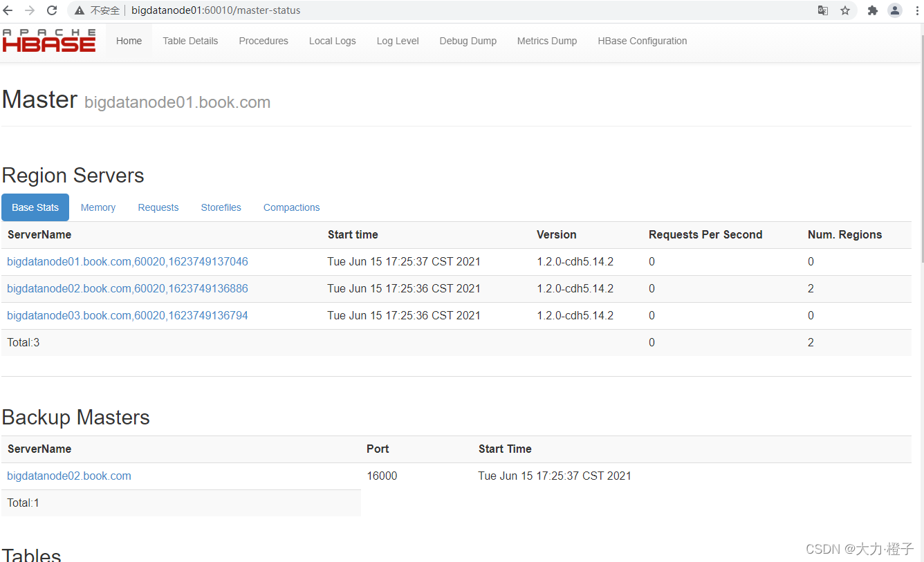Viewport: 924px width, 562px height.
Task: Click port value 16000
Action: (x=382, y=476)
